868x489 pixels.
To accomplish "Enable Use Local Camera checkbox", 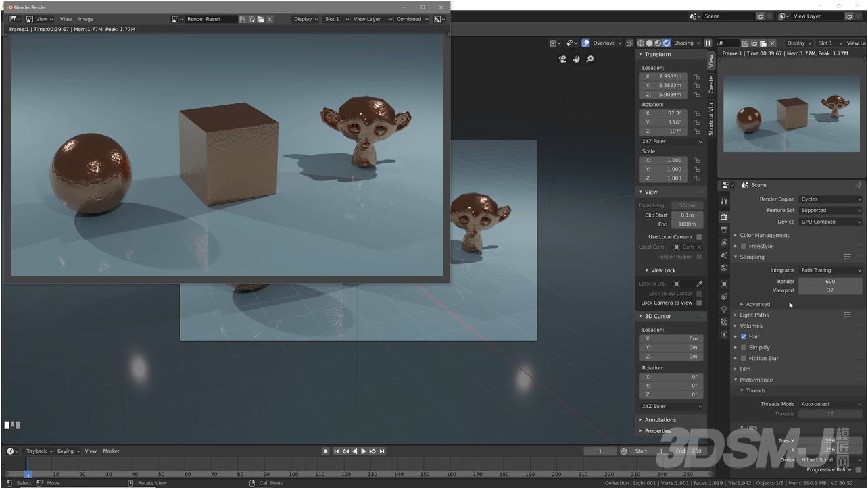I will coord(699,237).
